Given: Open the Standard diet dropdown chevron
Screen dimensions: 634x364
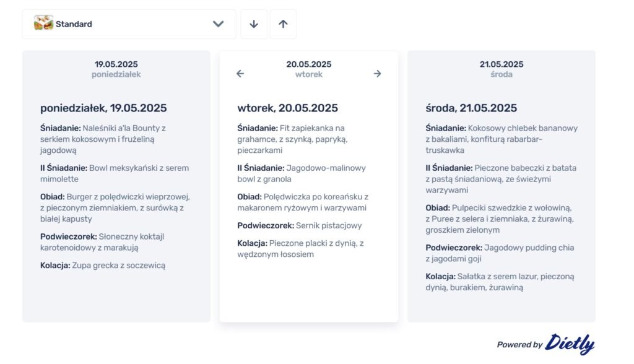Looking at the screenshot, I should tap(218, 24).
